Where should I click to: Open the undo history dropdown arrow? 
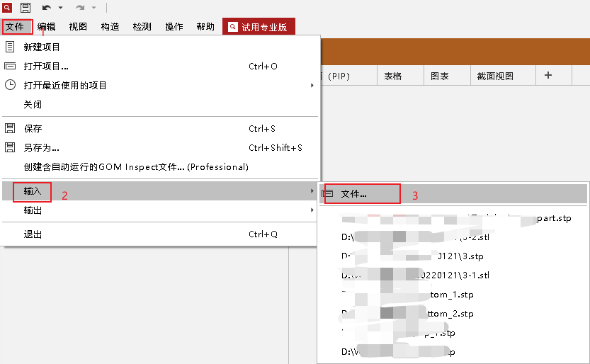click(x=60, y=8)
